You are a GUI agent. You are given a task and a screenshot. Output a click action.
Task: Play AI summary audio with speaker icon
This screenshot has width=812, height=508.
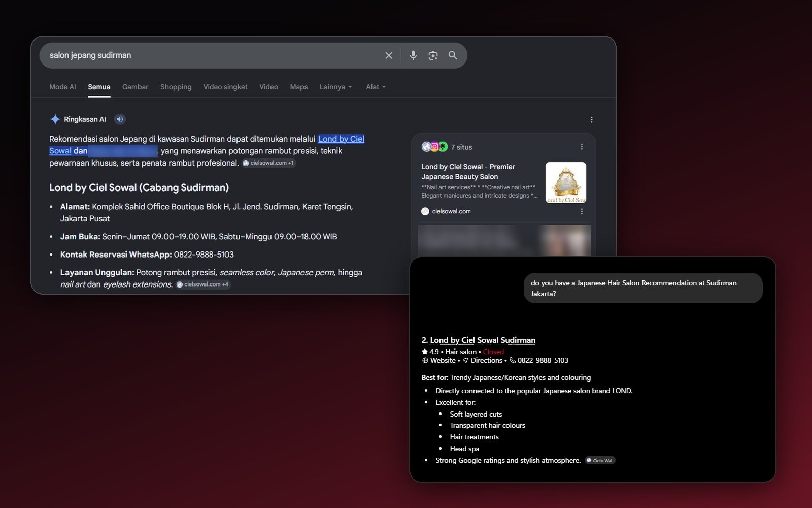(120, 119)
